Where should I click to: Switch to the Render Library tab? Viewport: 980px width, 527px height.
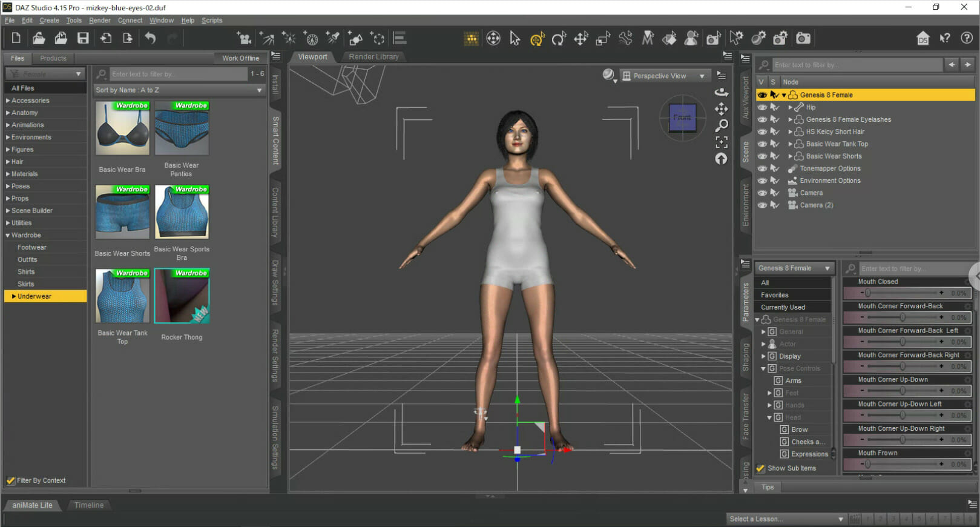[374, 56]
